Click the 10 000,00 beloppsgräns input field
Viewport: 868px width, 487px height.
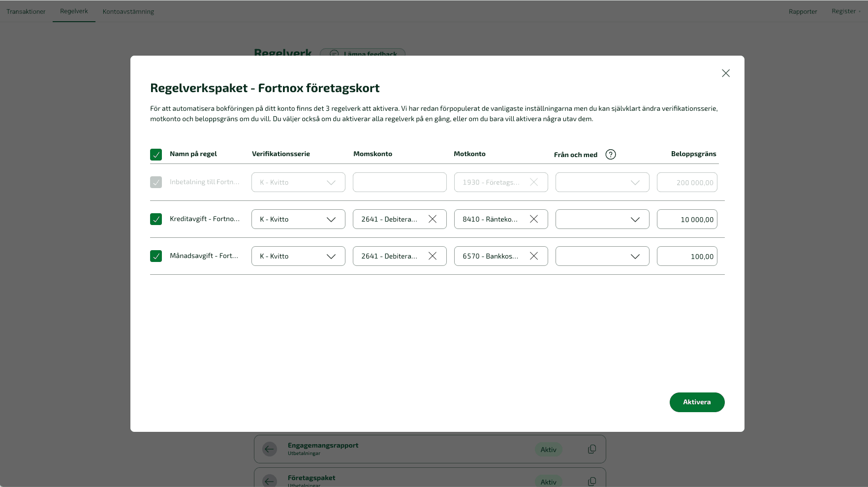pos(687,219)
